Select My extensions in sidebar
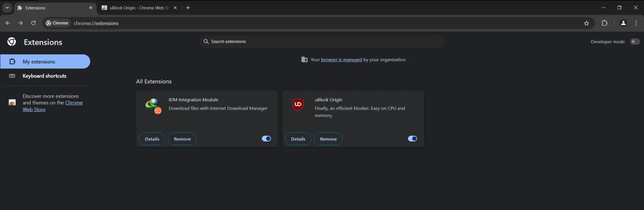644x210 pixels. [x=45, y=61]
